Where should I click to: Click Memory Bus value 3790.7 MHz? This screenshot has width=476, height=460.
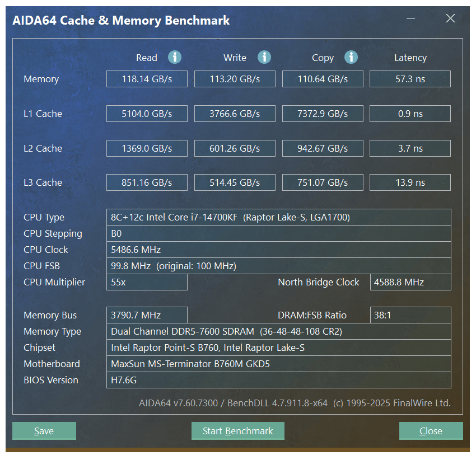pyautogui.click(x=147, y=315)
